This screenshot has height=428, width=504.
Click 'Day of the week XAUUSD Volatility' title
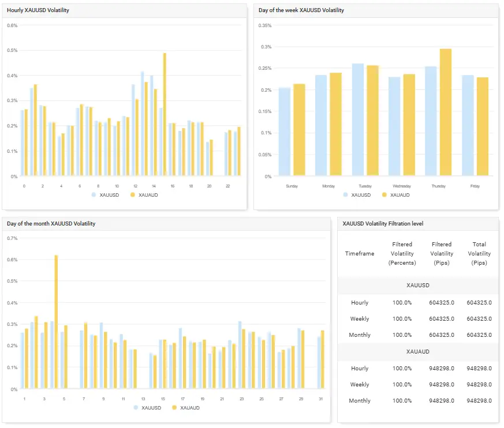click(x=301, y=10)
